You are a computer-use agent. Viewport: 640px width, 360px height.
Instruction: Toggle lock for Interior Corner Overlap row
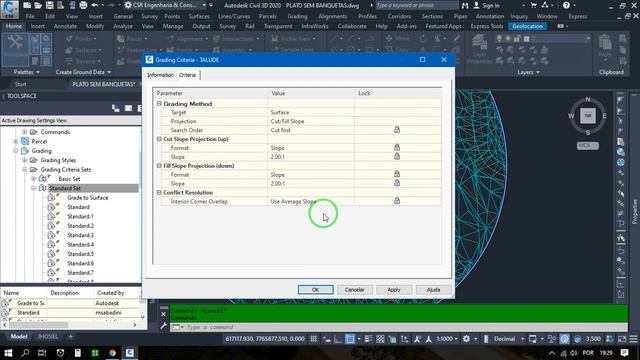click(x=397, y=201)
